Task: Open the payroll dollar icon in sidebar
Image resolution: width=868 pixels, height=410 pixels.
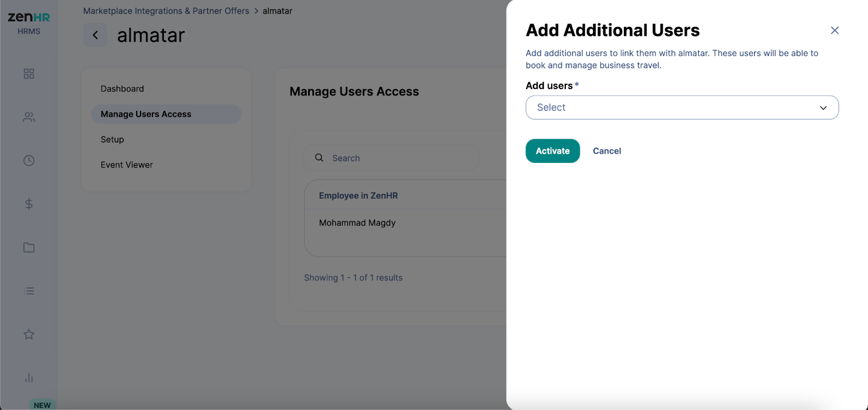Action: pos(29,204)
